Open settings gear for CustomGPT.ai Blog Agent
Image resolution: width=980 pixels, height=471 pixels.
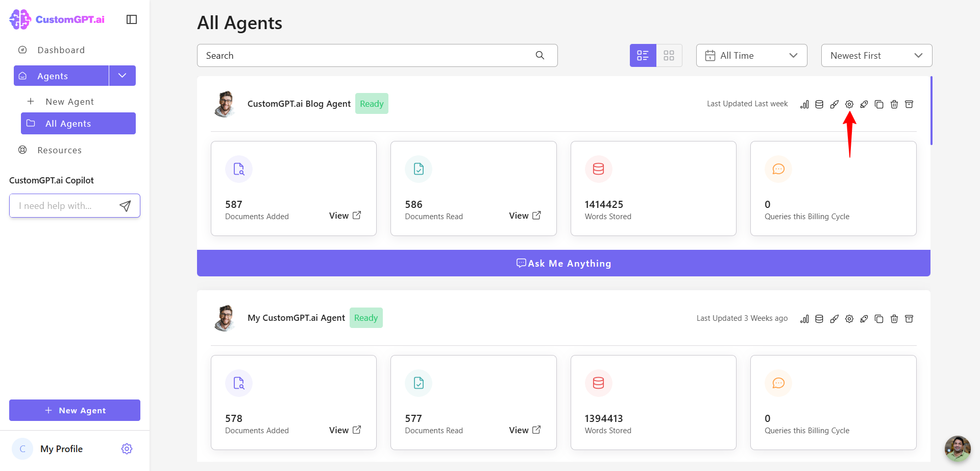(849, 104)
